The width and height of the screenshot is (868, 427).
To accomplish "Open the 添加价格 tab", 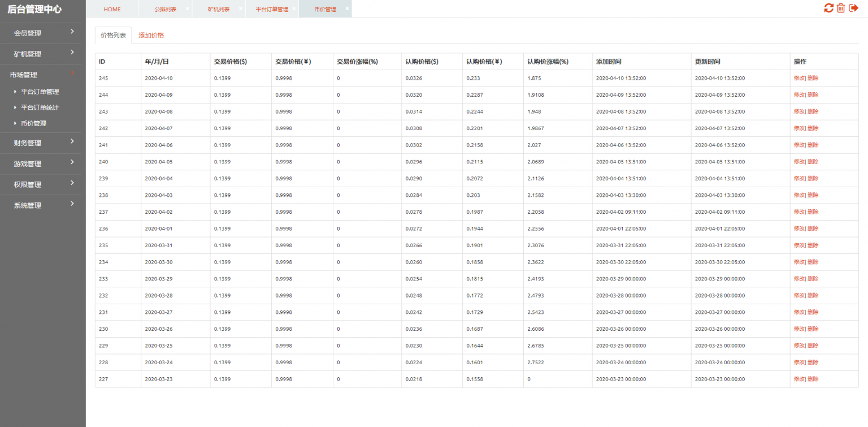I will pyautogui.click(x=151, y=35).
